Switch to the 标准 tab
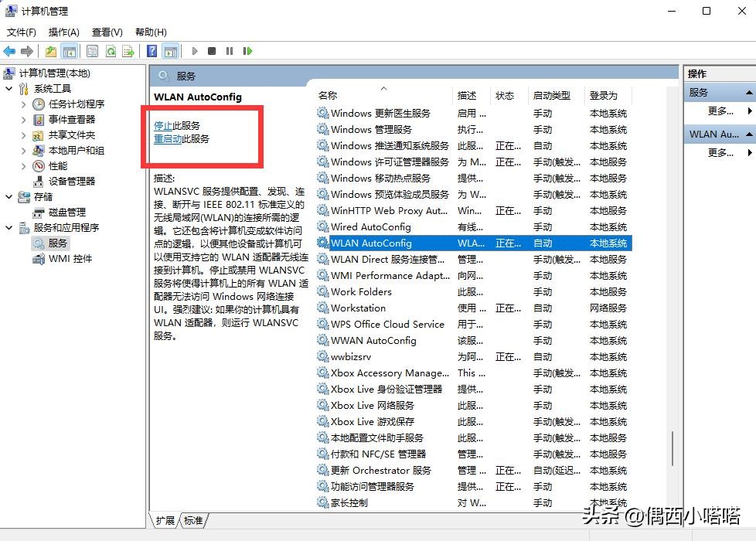756x541 pixels. 192,521
